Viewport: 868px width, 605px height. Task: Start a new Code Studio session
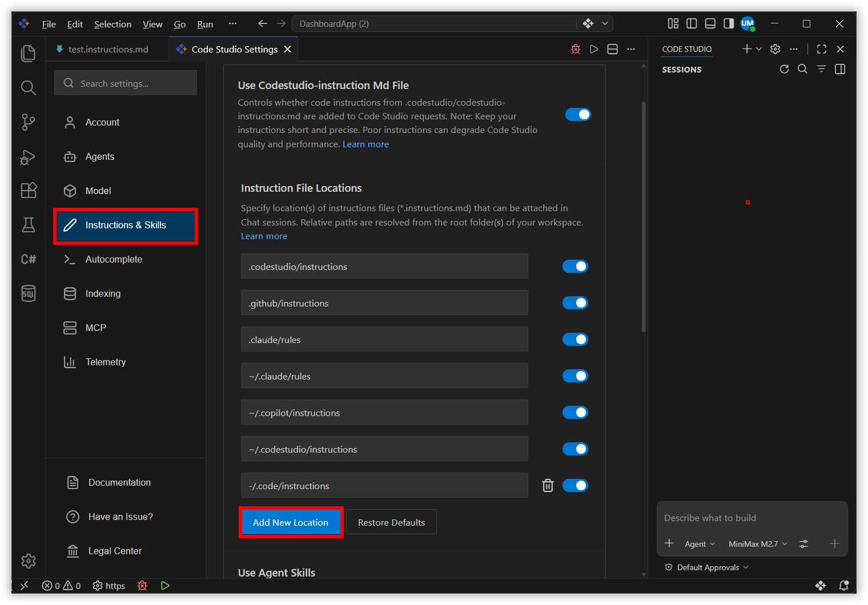(x=746, y=49)
